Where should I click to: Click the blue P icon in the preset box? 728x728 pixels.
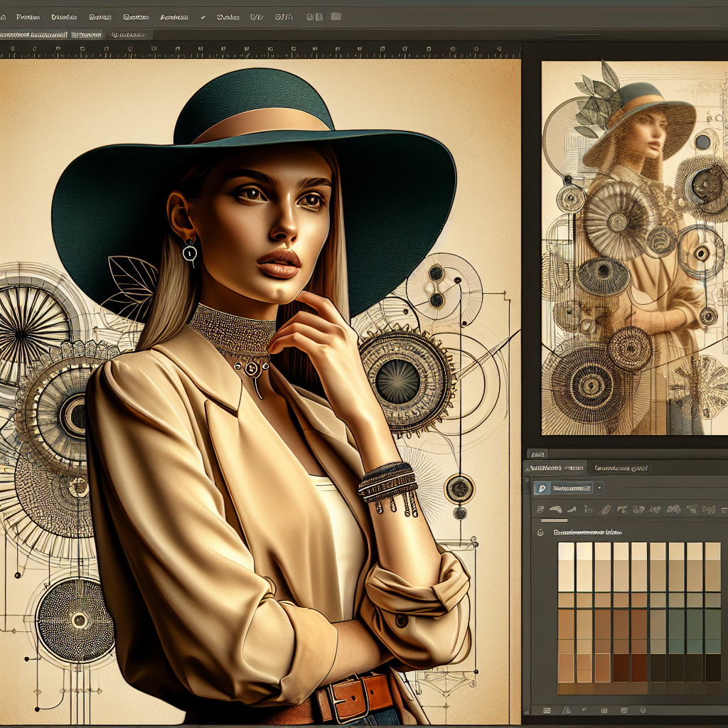click(541, 488)
